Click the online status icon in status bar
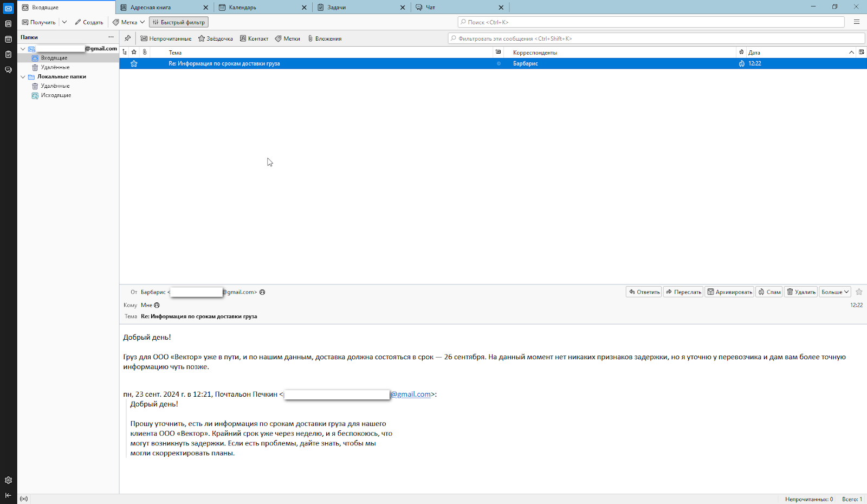The height and width of the screenshot is (504, 867). [x=24, y=499]
